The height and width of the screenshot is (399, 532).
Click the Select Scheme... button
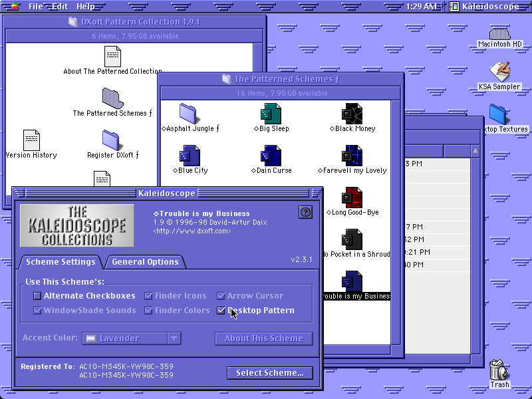[270, 373]
